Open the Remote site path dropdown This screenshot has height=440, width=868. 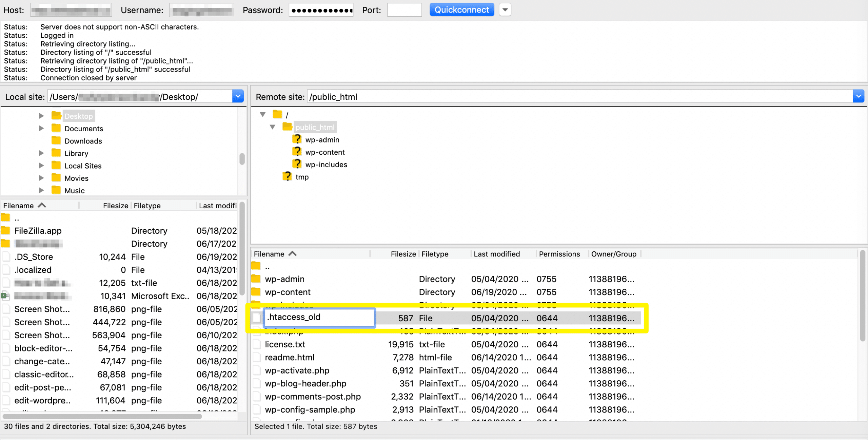858,97
